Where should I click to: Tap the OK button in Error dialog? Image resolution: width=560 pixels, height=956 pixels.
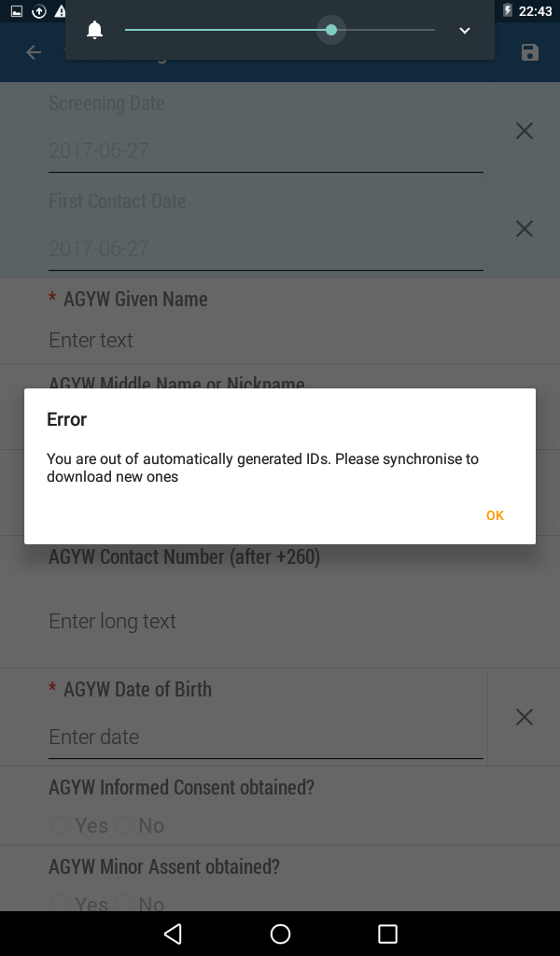coord(495,515)
